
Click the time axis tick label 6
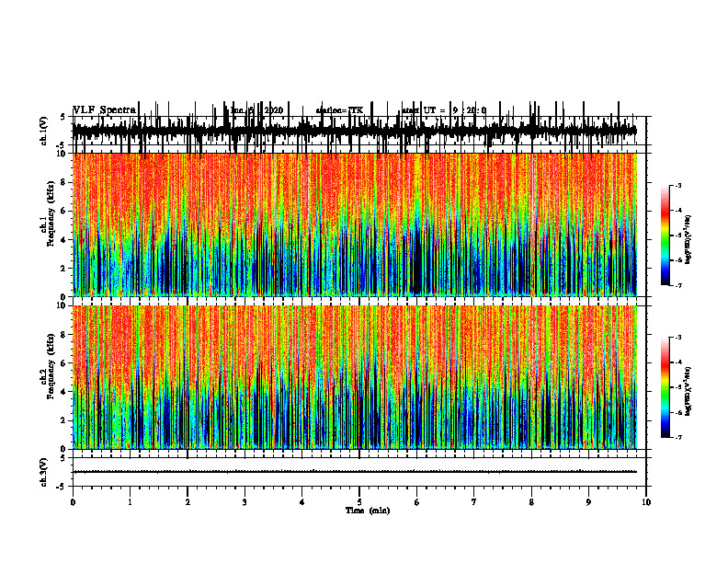point(417,502)
